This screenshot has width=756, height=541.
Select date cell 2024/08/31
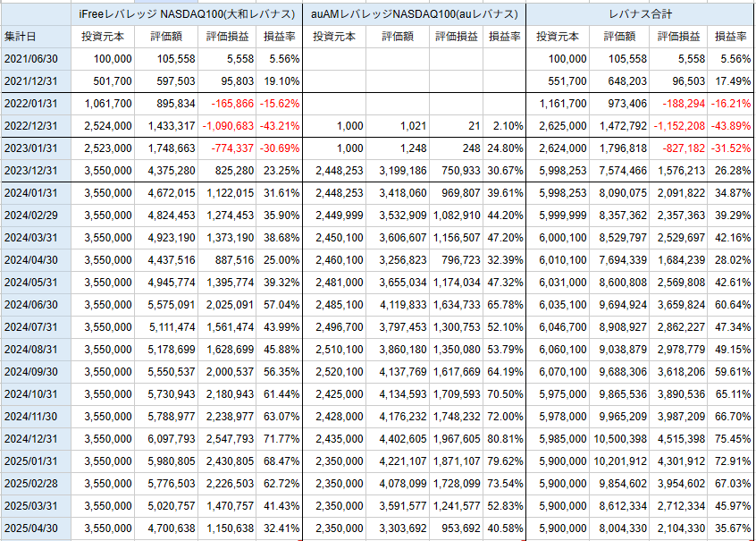[36, 350]
